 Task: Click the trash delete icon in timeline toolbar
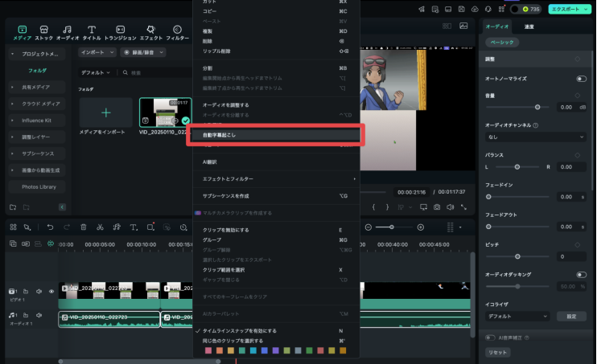pyautogui.click(x=84, y=227)
